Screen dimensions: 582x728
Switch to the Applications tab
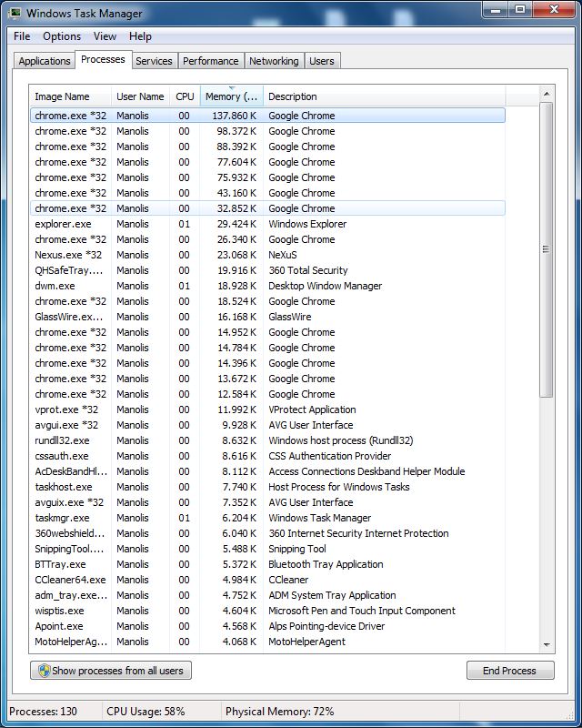tap(45, 61)
